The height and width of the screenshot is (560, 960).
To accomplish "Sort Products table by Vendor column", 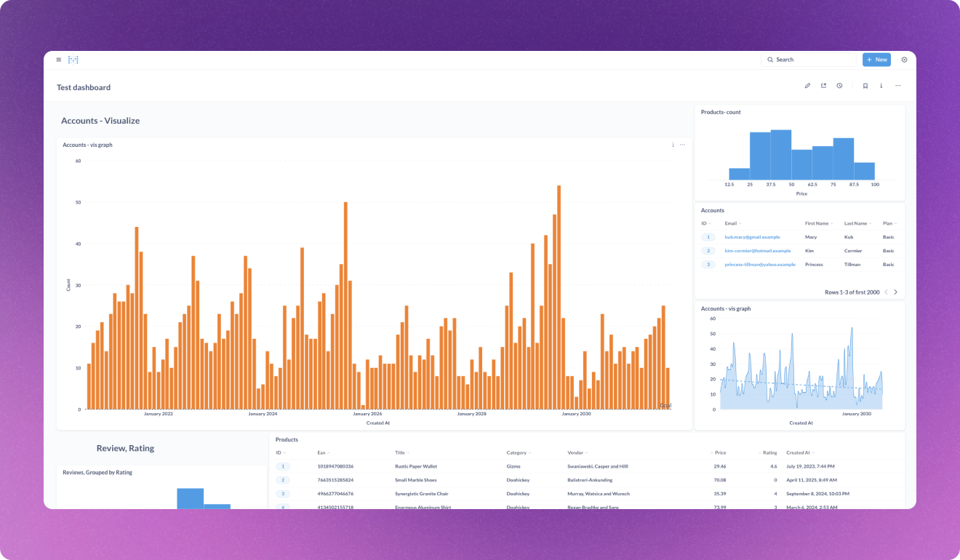I will pos(578,452).
